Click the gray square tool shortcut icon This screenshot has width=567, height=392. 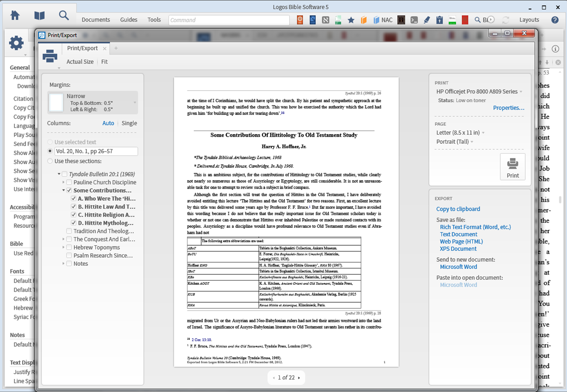(x=325, y=20)
